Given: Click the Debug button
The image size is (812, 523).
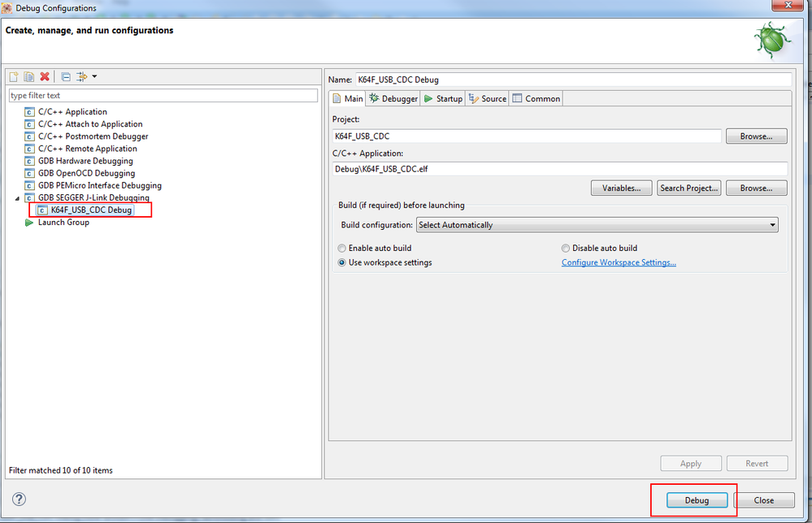Looking at the screenshot, I should (697, 500).
